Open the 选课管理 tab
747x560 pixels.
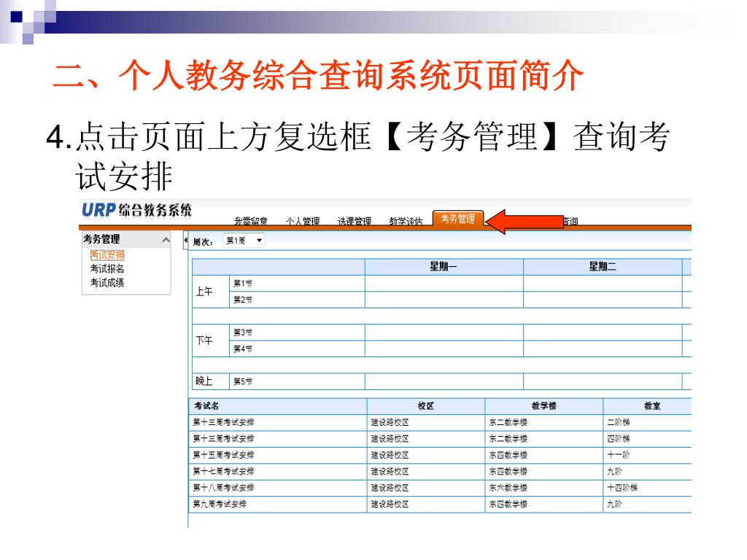coord(355,221)
